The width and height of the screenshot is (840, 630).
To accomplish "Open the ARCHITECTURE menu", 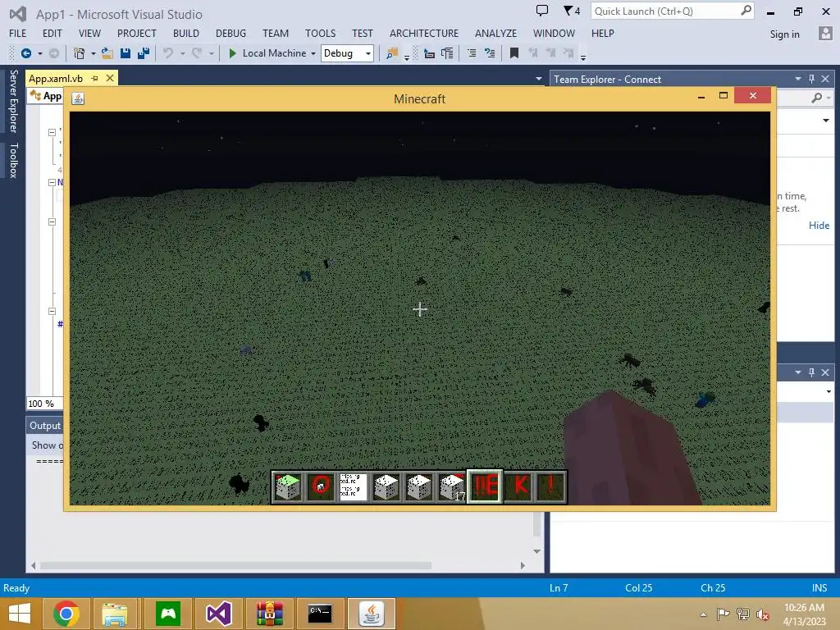I will click(424, 33).
